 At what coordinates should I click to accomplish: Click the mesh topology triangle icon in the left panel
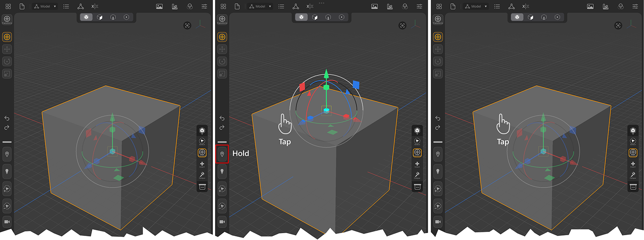point(80,6)
